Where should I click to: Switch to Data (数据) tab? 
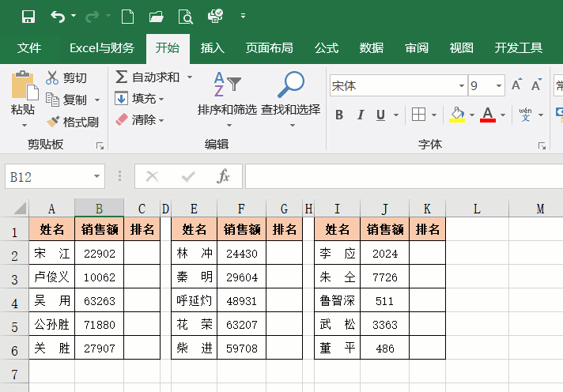point(372,47)
